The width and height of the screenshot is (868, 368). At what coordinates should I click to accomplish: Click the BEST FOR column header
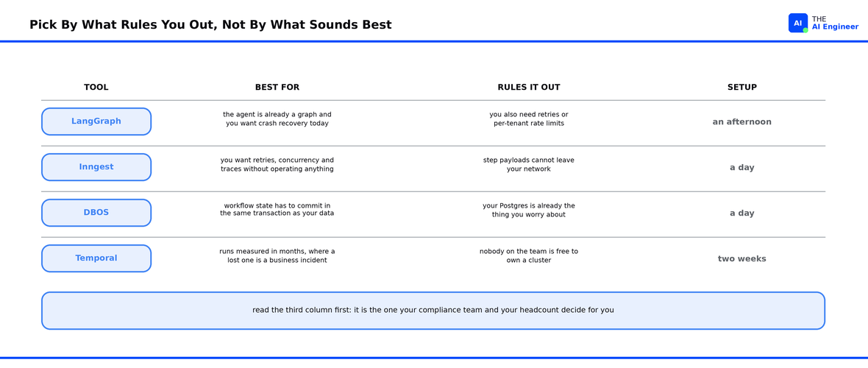(x=277, y=87)
